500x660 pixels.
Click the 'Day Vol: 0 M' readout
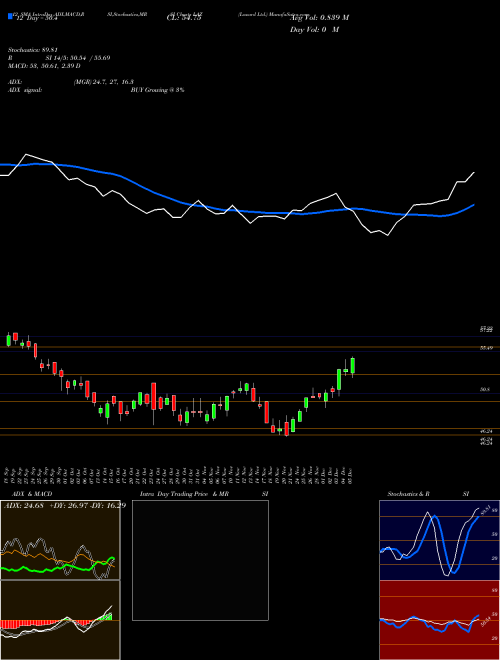[x=314, y=30]
